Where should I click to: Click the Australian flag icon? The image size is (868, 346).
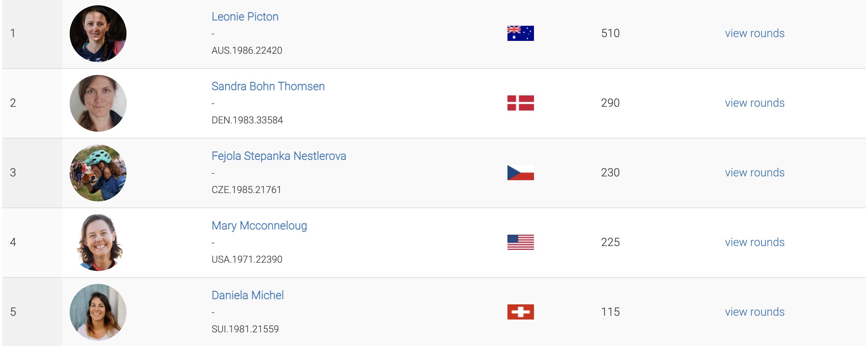coord(520,33)
